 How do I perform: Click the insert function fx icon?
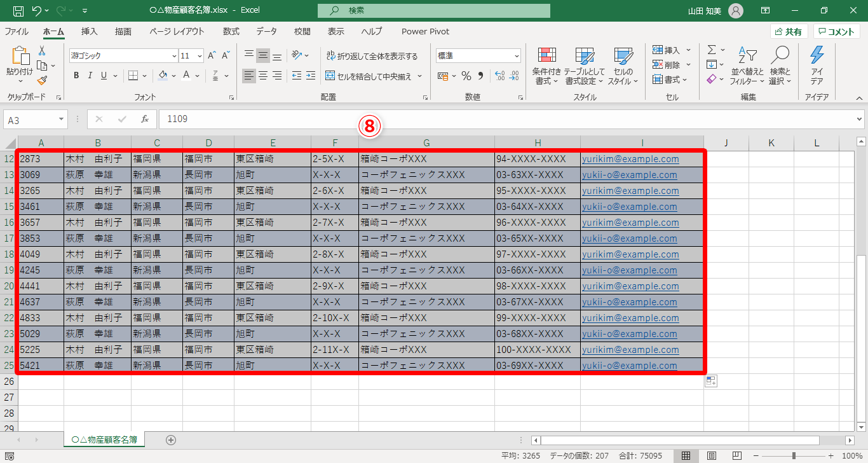(145, 119)
